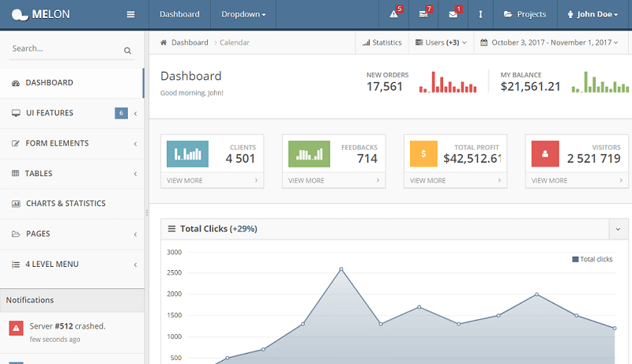Screen dimensions: 632x364
Task: Collapse the Total Clicks widget via chevron
Action: (619, 229)
